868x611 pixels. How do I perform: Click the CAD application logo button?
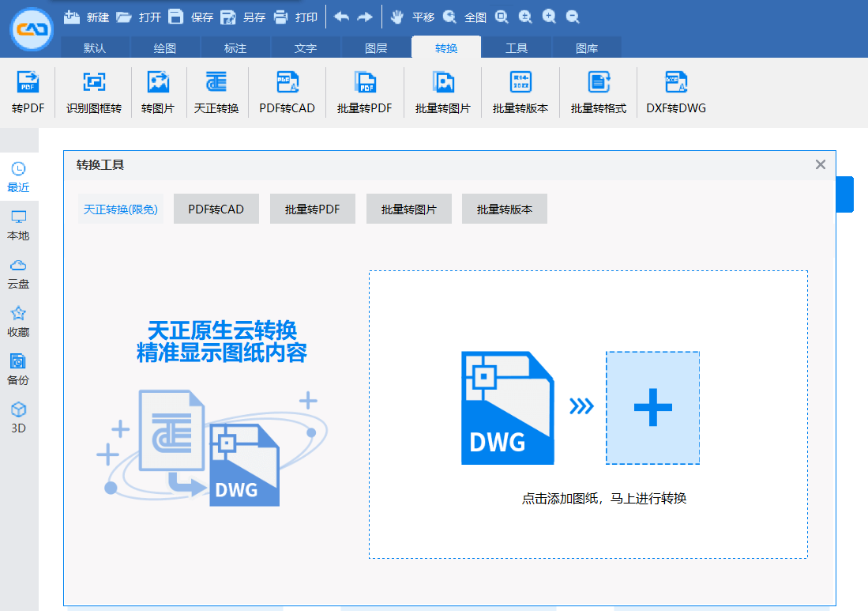32,28
